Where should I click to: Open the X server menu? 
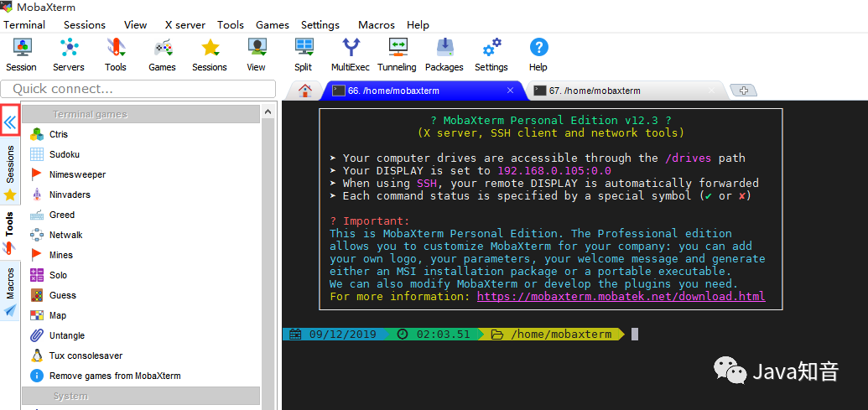185,25
